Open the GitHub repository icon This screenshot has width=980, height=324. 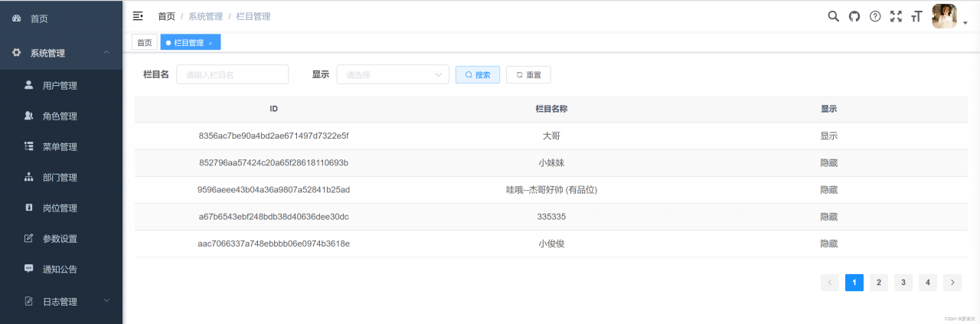tap(854, 16)
